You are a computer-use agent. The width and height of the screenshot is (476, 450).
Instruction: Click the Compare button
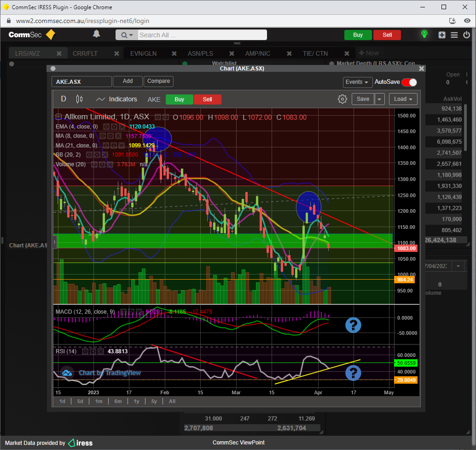pos(158,81)
